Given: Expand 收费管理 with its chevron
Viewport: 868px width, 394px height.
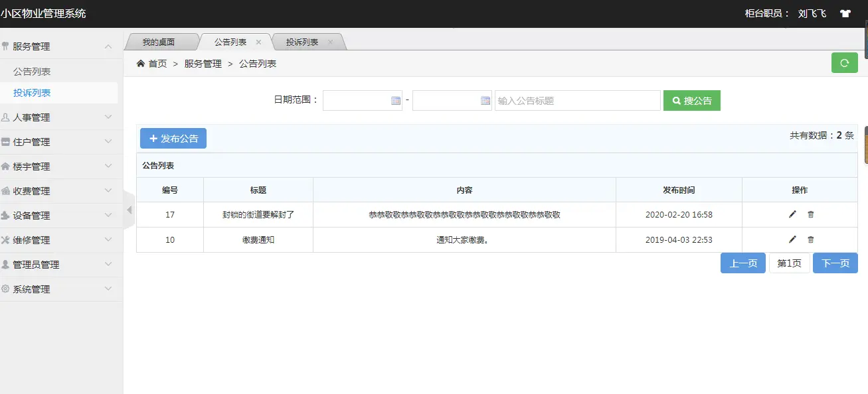Looking at the screenshot, I should [x=108, y=191].
